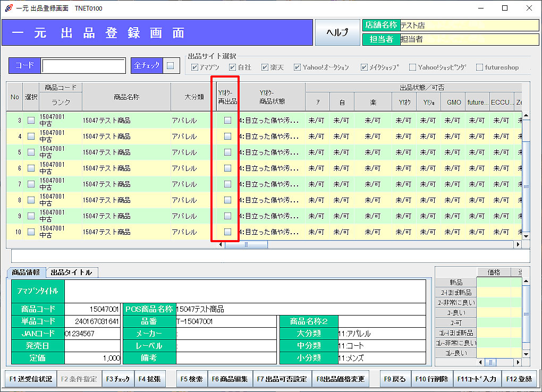
Task: Open F7 出品可否設定 settings
Action: click(282, 379)
